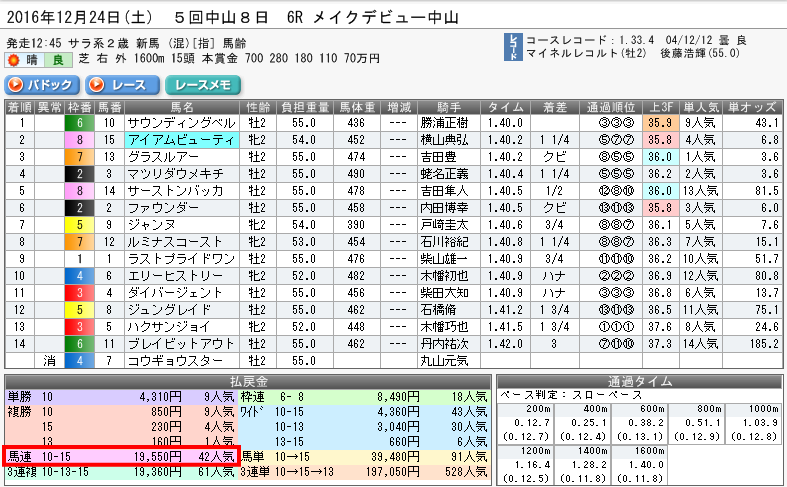Click the highlighted 上3F 35.9 cell
Image resolution: width=787 pixels, height=487 pixels.
tap(661, 123)
